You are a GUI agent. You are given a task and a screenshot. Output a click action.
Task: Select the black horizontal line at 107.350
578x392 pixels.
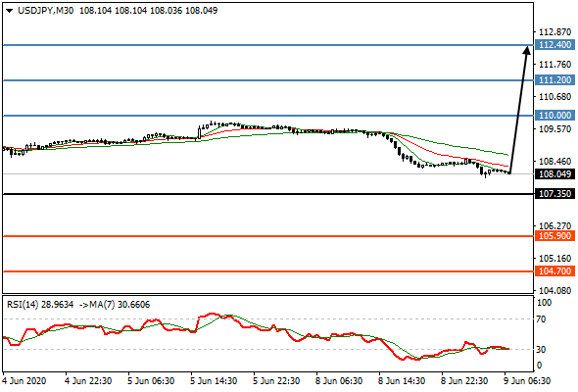click(268, 194)
